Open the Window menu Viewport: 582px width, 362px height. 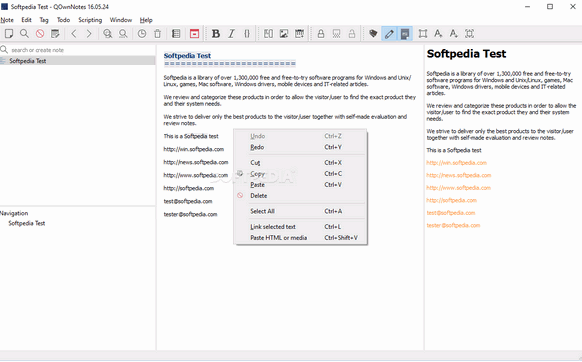(121, 20)
